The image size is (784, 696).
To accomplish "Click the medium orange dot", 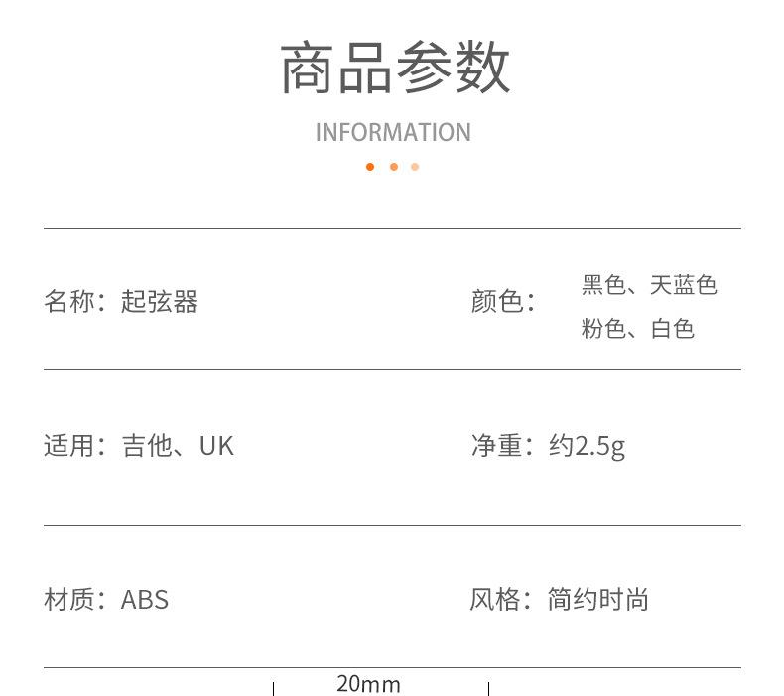I will [x=393, y=167].
